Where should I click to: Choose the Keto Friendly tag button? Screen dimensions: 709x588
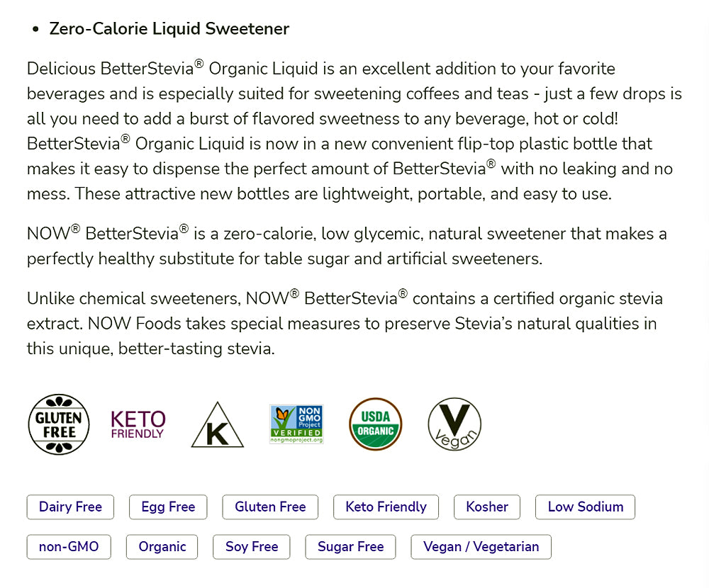click(386, 507)
